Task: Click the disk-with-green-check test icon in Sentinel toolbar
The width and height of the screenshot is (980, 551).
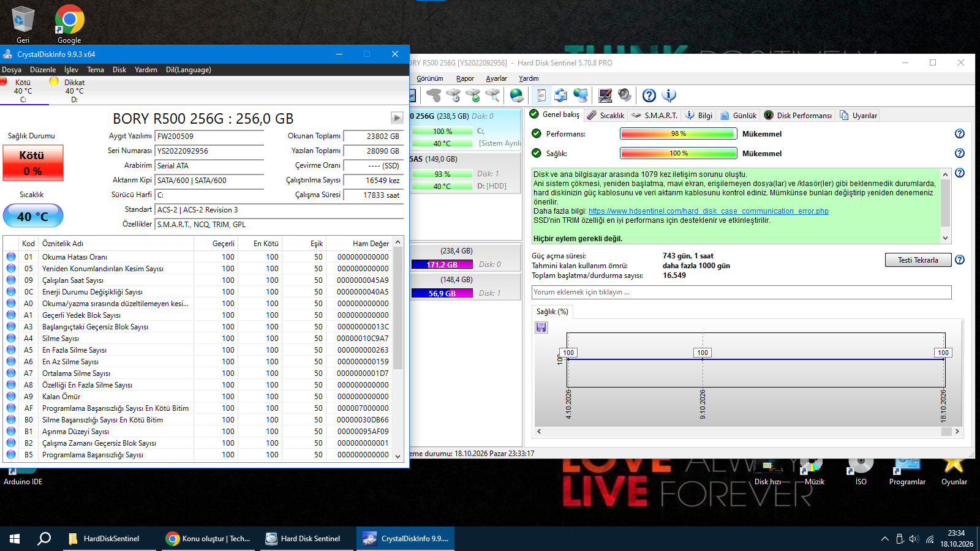Action: 473,96
